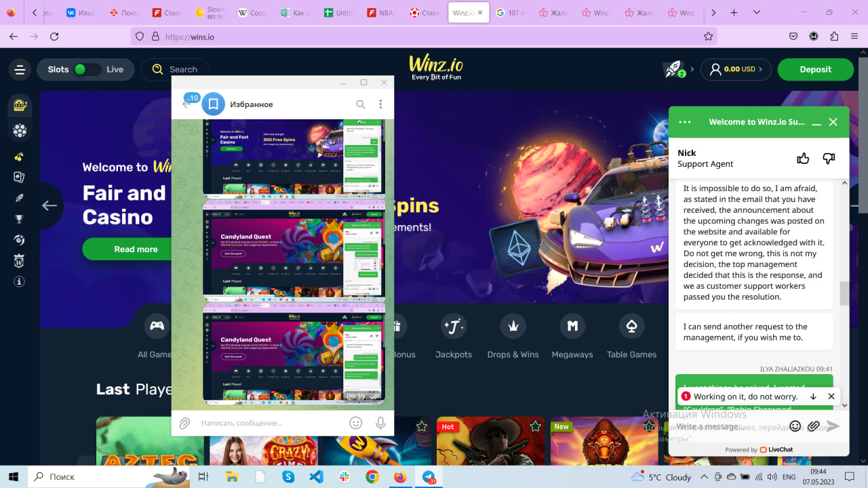Favorite the rocket game with star
The width and height of the screenshot is (868, 488).
tap(422, 426)
